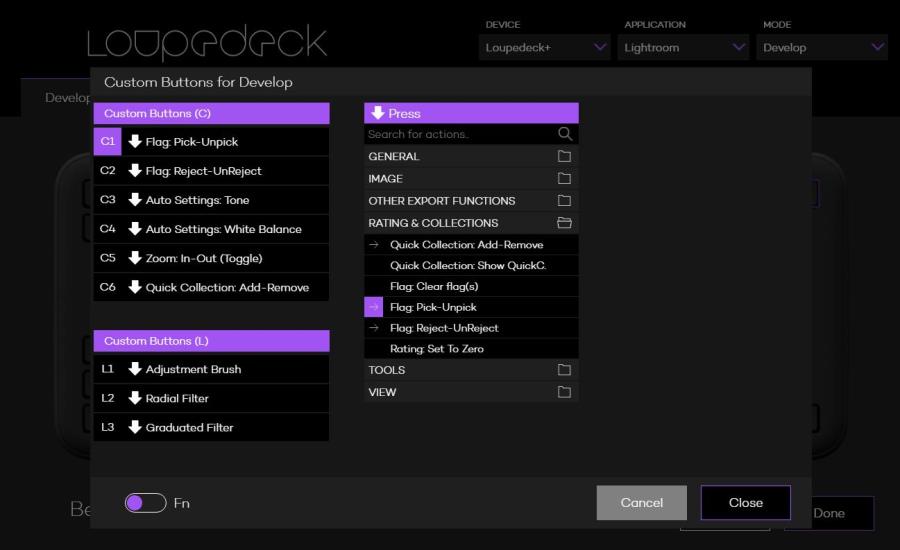
Task: Select 'Auto Settings: White Balance' text on C4
Action: coord(223,229)
